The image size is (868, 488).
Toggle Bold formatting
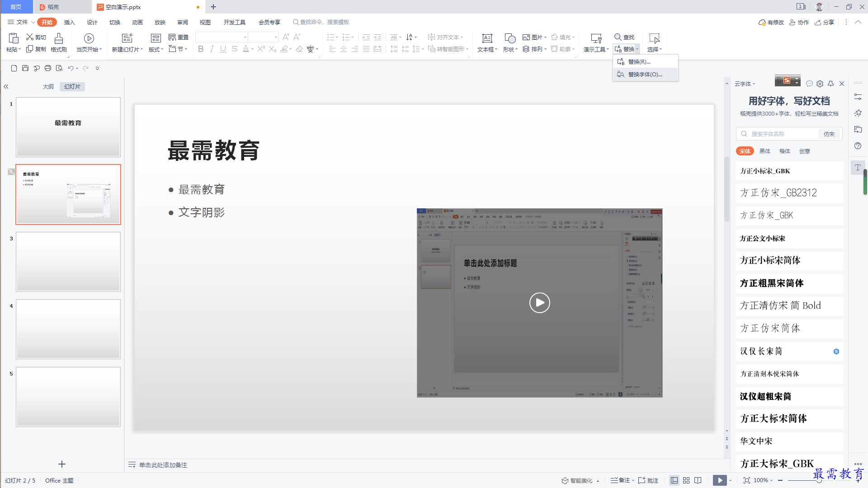coord(201,49)
